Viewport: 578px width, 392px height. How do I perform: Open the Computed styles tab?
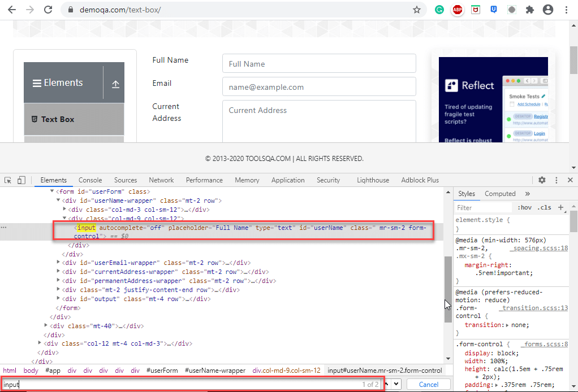[500, 193]
